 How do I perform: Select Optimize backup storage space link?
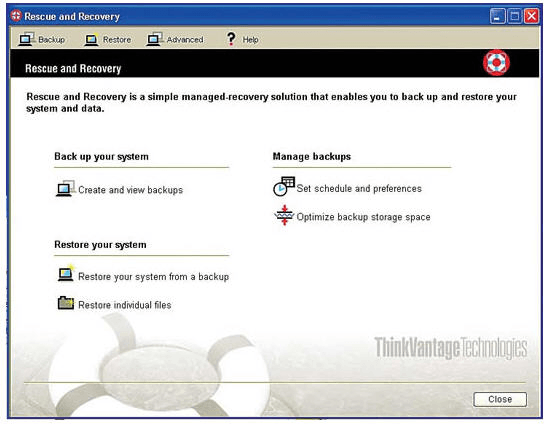pos(363,217)
